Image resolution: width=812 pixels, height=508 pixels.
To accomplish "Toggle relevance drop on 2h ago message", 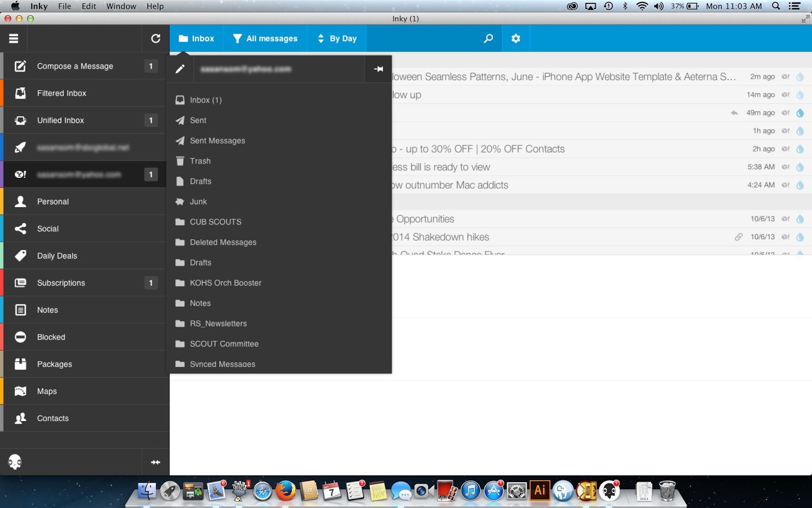I will click(x=800, y=149).
